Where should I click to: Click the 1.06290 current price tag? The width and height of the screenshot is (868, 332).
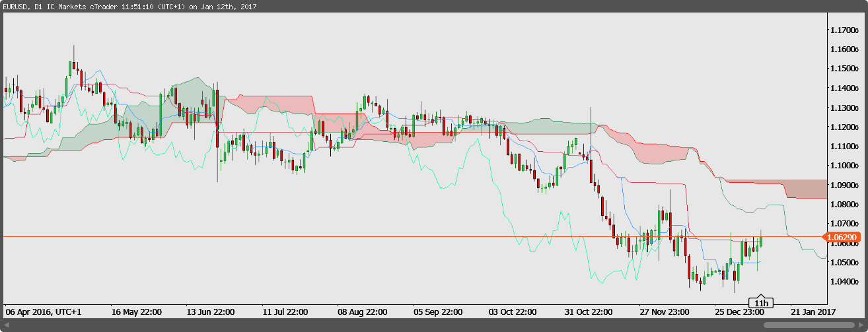coord(842,237)
